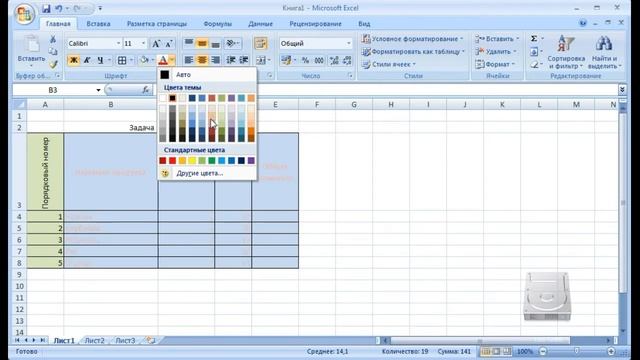Toggle middle vertical alignment
640x360 pixels.
tap(202, 43)
